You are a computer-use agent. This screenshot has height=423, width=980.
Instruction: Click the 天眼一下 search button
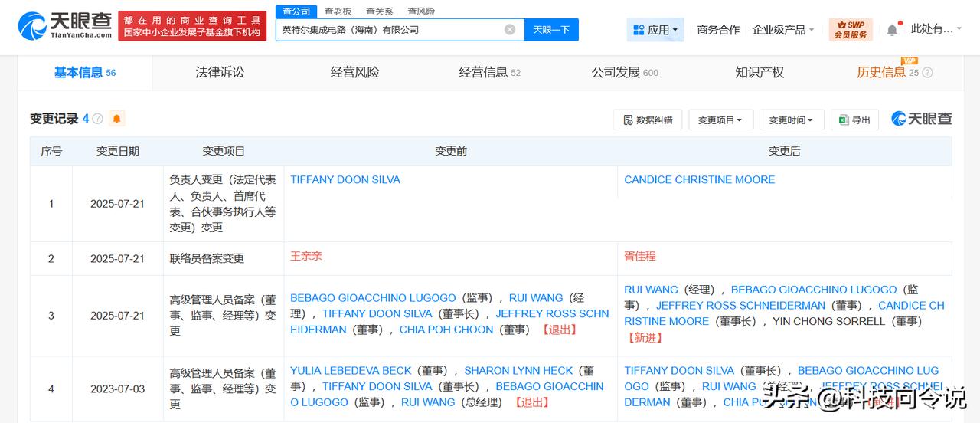click(551, 29)
